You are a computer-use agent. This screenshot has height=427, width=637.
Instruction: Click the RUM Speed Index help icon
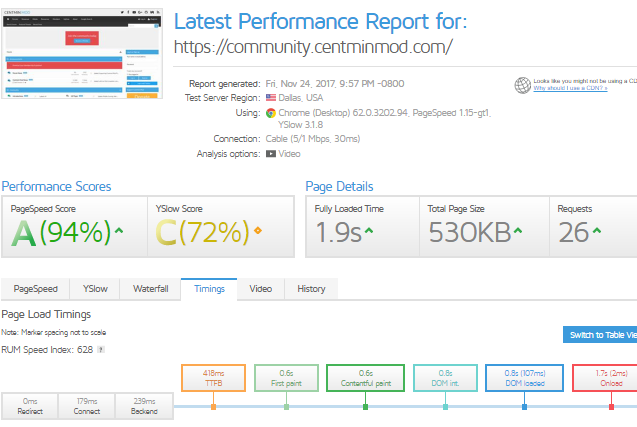[x=101, y=349]
